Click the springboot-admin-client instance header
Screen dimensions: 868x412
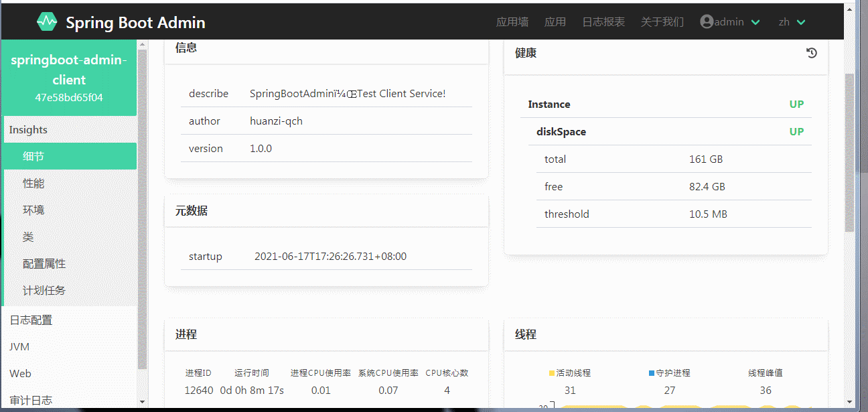pos(68,70)
